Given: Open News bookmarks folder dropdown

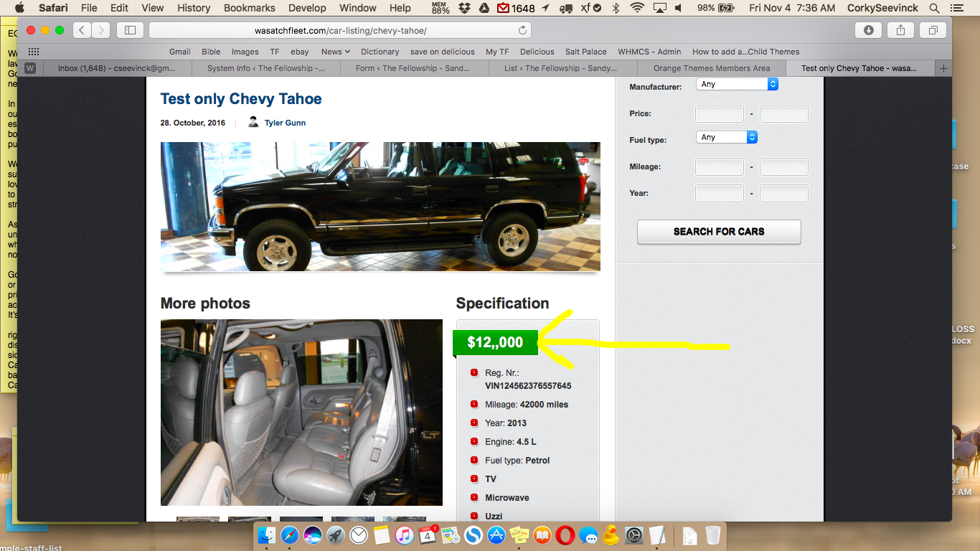Looking at the screenshot, I should coord(336,52).
